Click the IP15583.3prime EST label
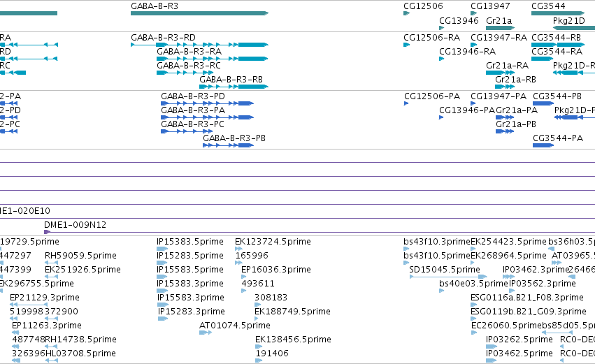The width and height of the screenshot is (595, 364). click(x=191, y=298)
